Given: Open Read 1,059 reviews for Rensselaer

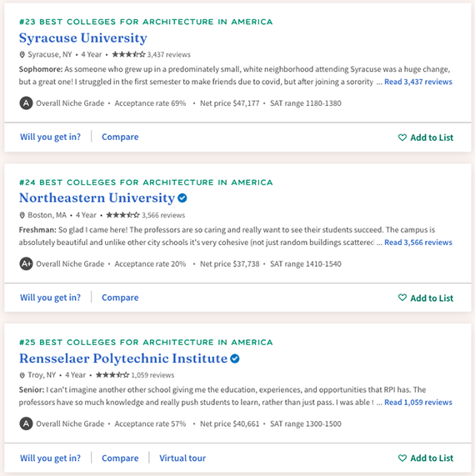Looking at the screenshot, I should [x=418, y=403].
